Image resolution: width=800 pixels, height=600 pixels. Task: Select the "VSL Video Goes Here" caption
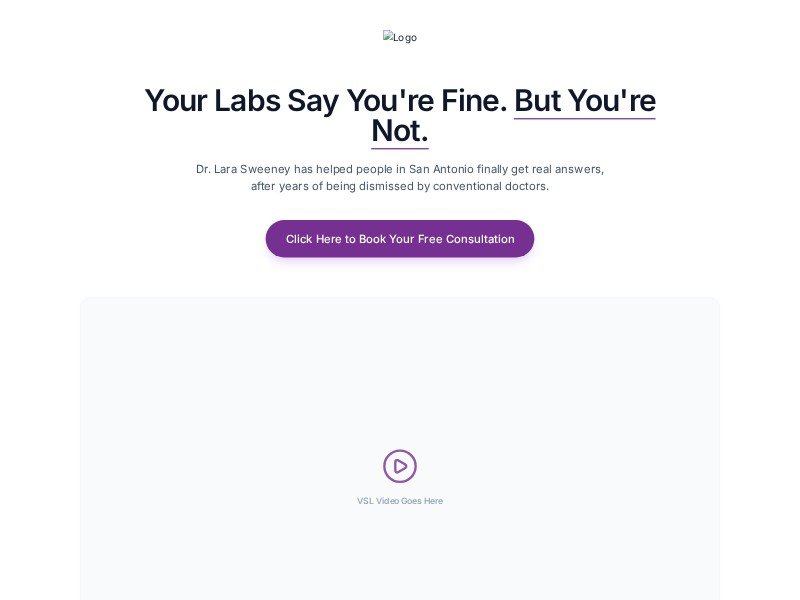click(x=400, y=501)
